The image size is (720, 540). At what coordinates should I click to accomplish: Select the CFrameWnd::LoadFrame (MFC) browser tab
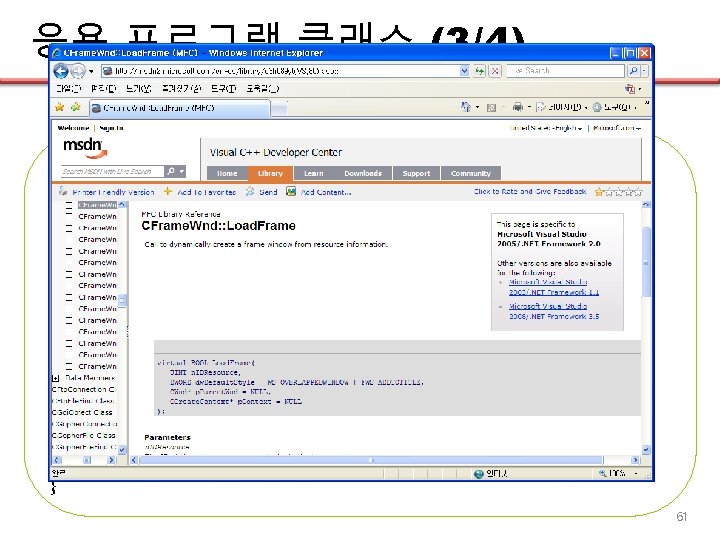[179, 108]
